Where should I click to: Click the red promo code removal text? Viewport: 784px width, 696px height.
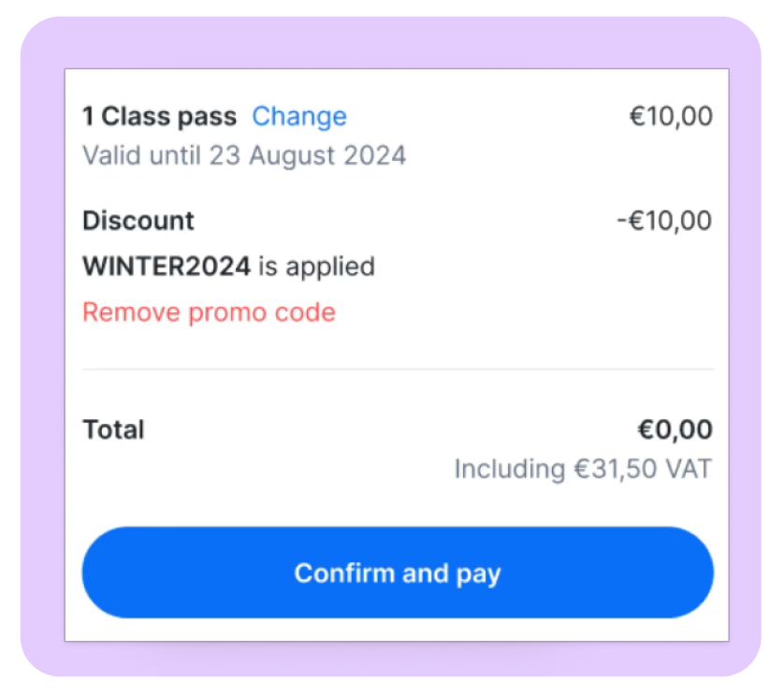pos(209,312)
